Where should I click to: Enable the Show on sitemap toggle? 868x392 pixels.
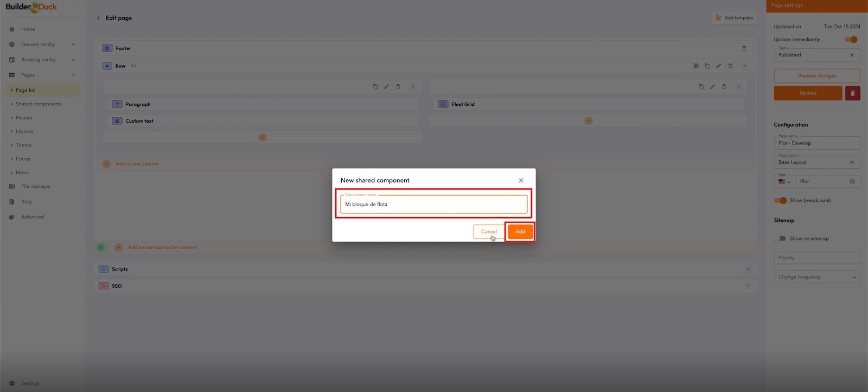click(x=781, y=238)
